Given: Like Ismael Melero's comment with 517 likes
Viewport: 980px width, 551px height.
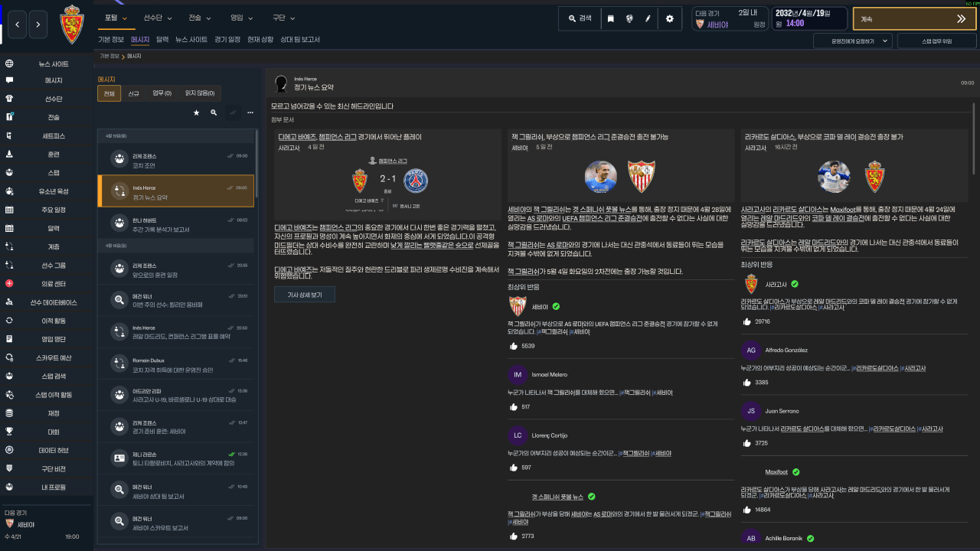Looking at the screenshot, I should click(x=513, y=406).
